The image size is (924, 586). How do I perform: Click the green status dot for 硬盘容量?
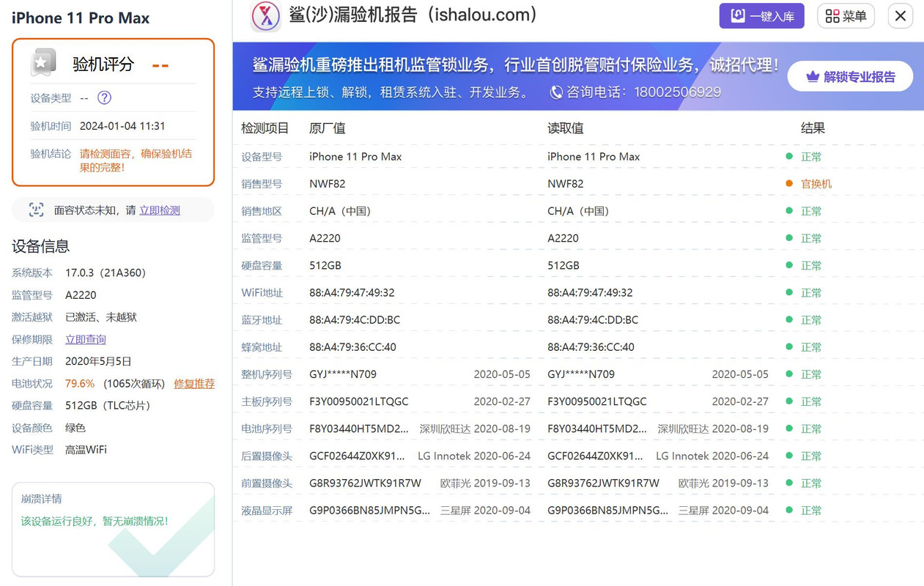coord(789,264)
